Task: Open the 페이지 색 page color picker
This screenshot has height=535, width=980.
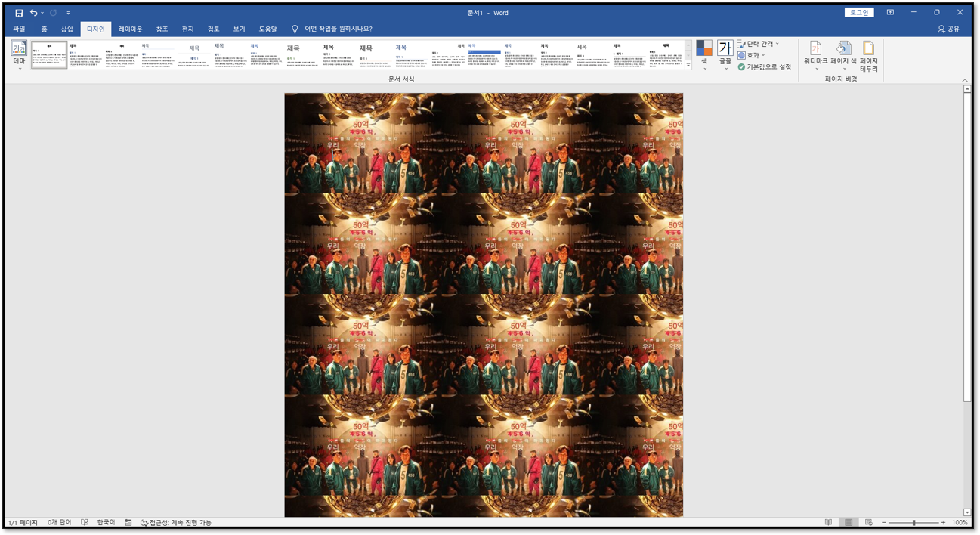Action: (843, 57)
